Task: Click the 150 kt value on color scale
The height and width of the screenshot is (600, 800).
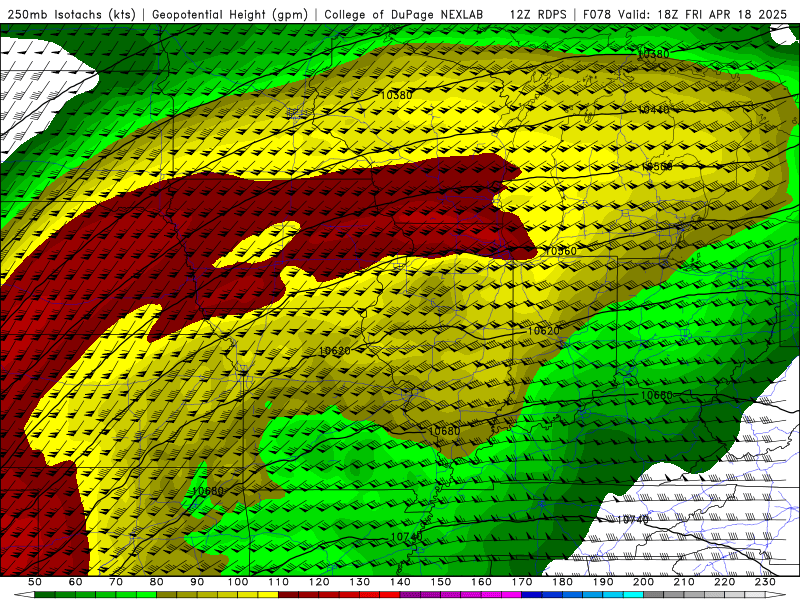Action: click(441, 582)
